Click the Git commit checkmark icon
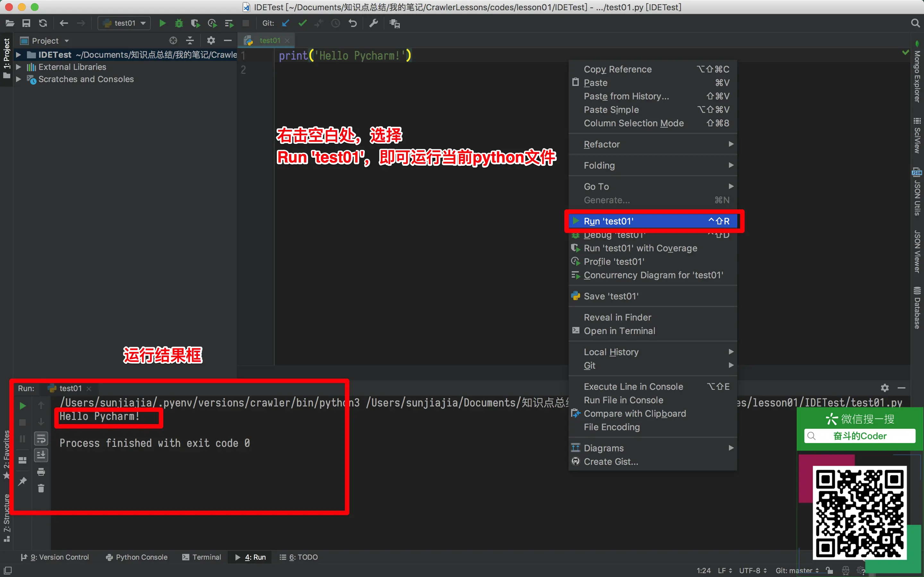The image size is (924, 577). (x=303, y=23)
